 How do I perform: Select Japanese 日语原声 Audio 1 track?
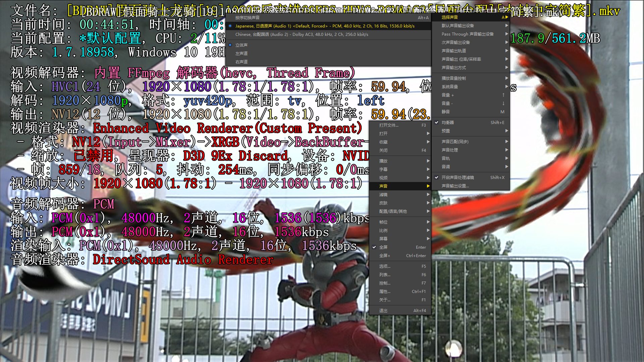328,26
